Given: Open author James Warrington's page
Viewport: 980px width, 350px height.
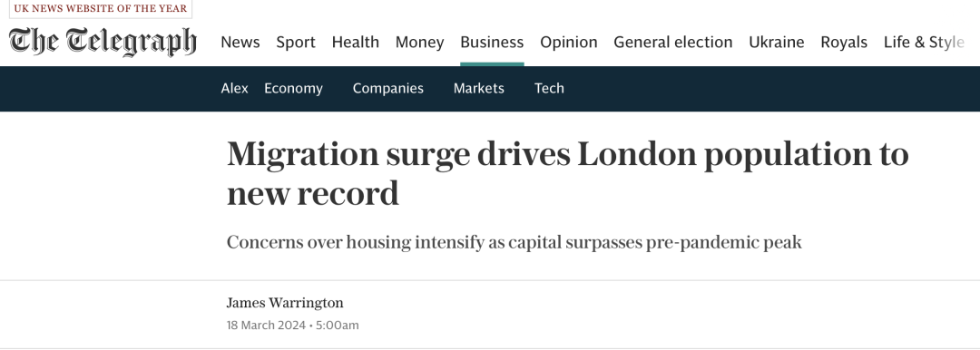Looking at the screenshot, I should point(285,303).
